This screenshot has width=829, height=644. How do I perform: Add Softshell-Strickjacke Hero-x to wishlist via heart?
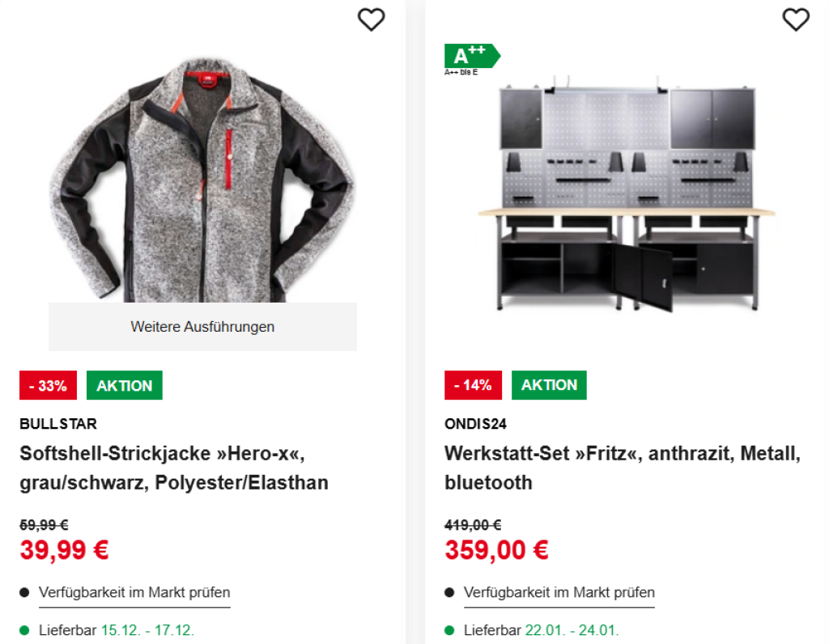point(372,19)
